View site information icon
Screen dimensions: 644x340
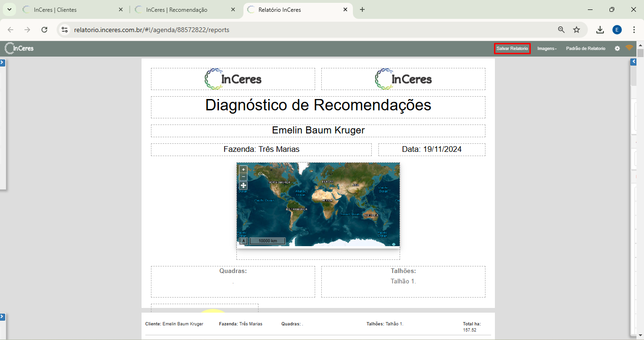click(65, 30)
